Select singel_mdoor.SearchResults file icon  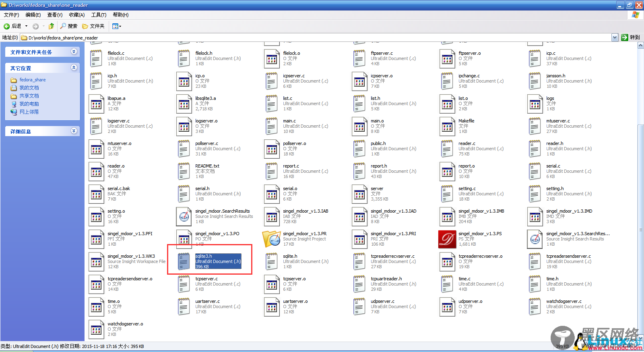(x=184, y=217)
